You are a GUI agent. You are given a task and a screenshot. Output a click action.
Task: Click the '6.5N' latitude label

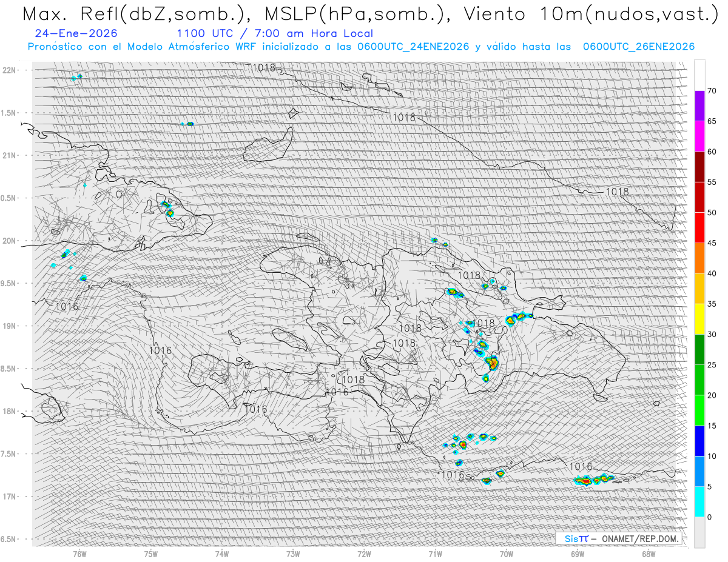[9, 540]
